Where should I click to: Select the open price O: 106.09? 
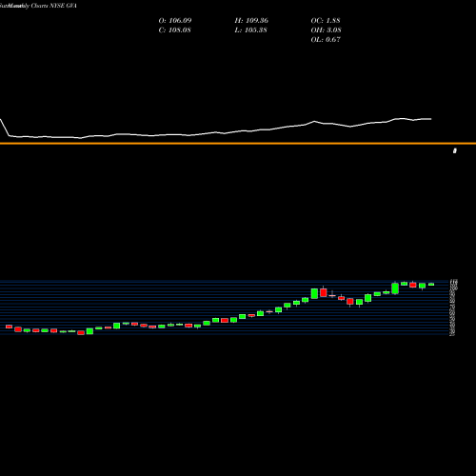175,21
